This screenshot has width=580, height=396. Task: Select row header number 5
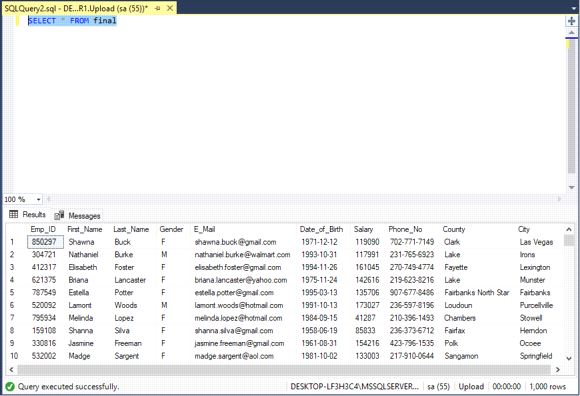12,293
